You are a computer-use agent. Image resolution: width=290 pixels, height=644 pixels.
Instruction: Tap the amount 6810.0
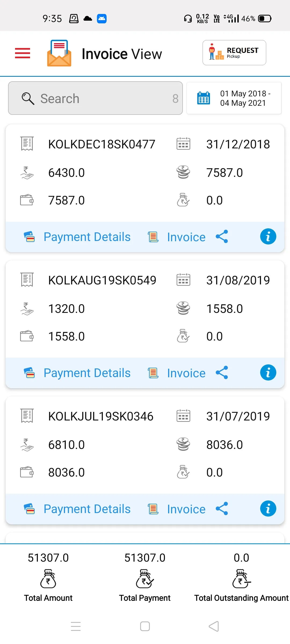coord(67,445)
